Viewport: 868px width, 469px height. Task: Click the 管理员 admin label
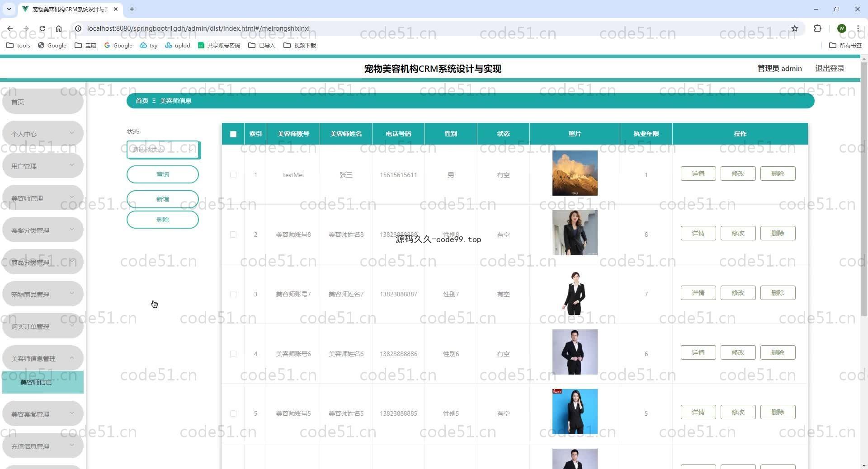(779, 68)
